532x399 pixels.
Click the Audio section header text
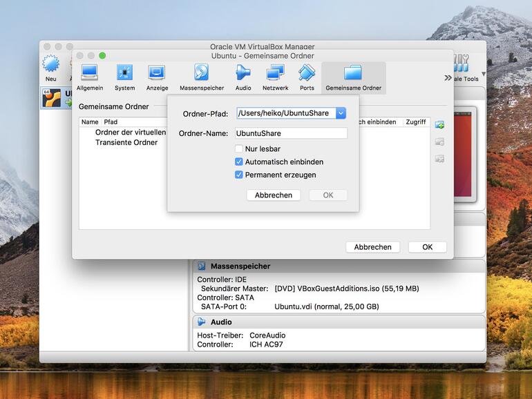[221, 322]
